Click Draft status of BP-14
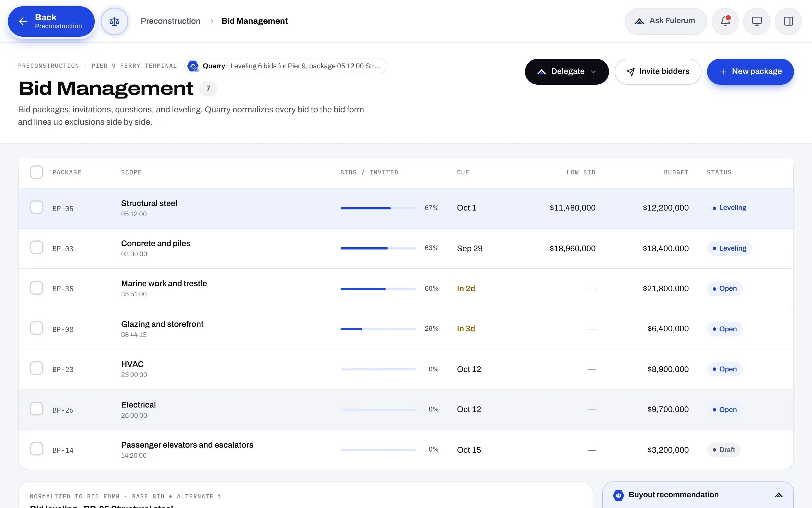 [x=724, y=450]
